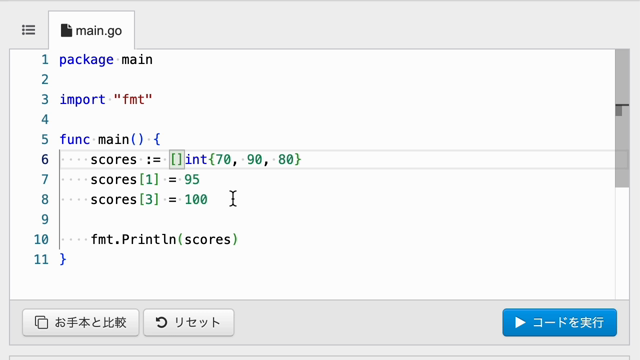Click on fmt.Println(scores) statement

pyautogui.click(x=164, y=240)
